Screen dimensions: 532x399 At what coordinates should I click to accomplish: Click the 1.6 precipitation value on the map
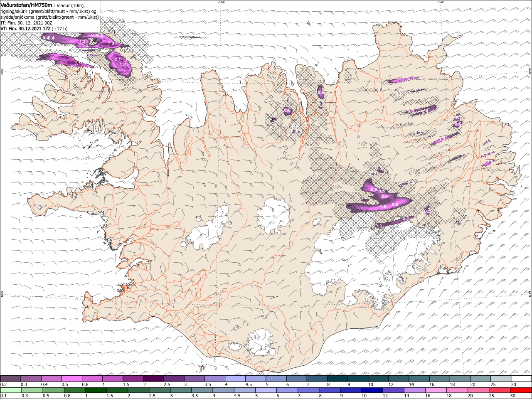pos(122,65)
